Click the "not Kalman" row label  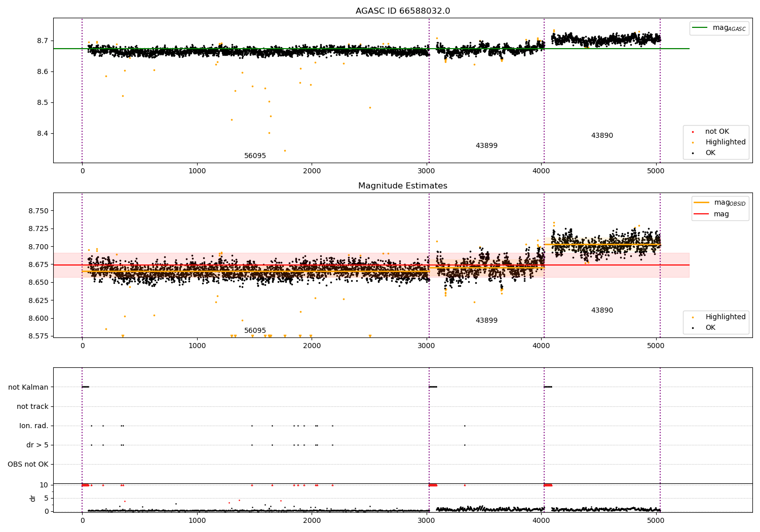click(x=28, y=388)
